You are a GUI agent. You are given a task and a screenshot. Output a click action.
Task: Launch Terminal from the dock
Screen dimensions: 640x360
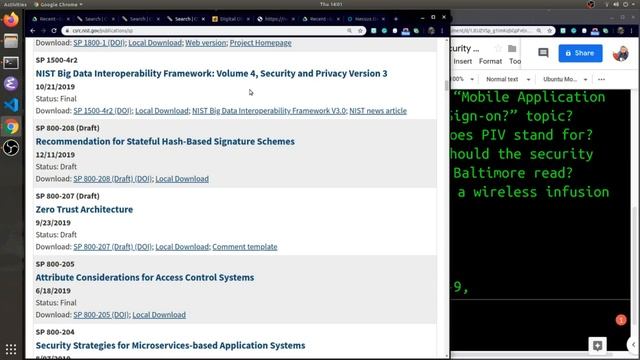pyautogui.click(x=11, y=62)
